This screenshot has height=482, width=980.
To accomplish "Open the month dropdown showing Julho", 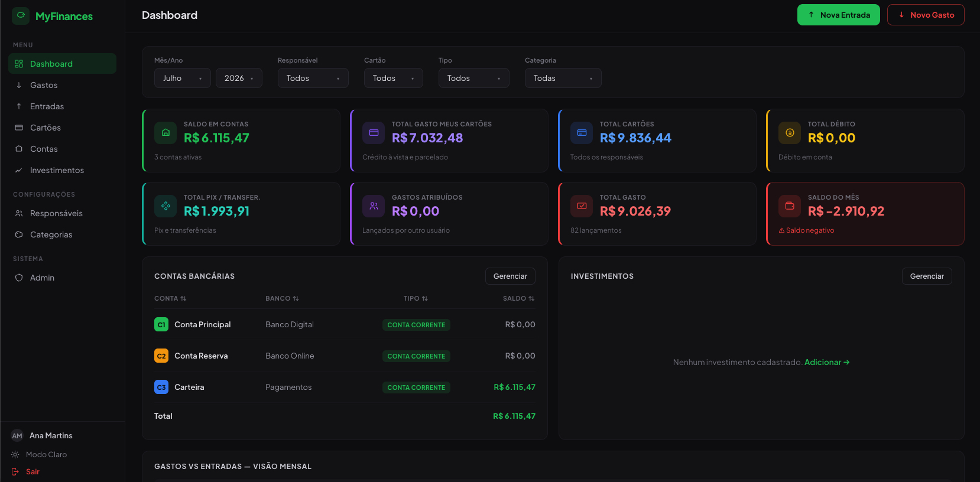I will [183, 78].
